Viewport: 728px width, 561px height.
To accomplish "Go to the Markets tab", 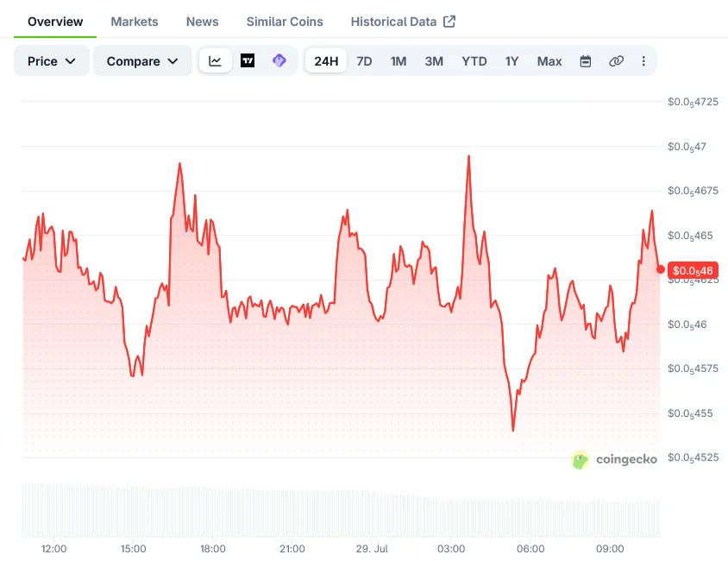I will 135,22.
